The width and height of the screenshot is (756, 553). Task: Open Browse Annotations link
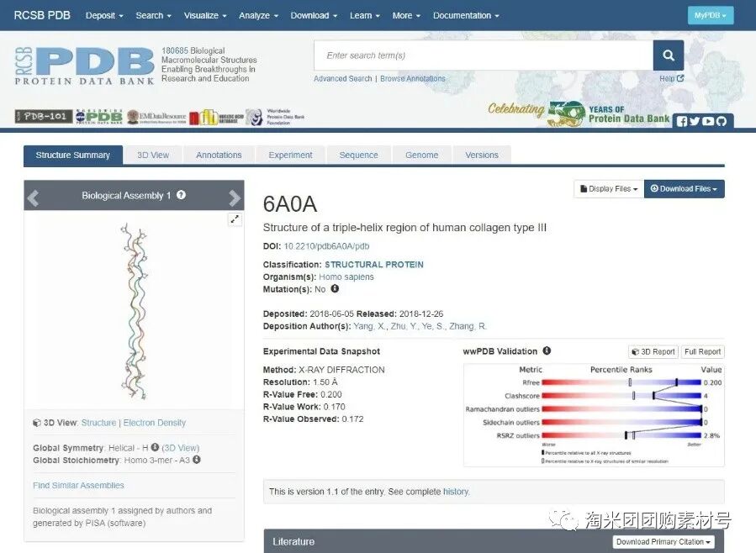coord(413,78)
